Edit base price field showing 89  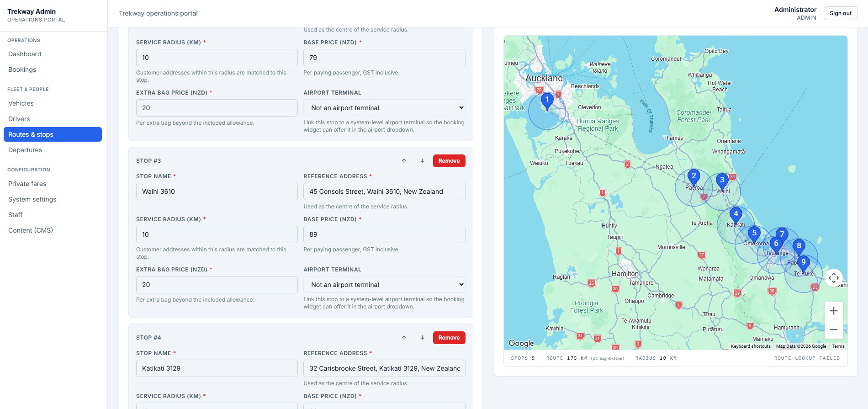click(x=384, y=234)
